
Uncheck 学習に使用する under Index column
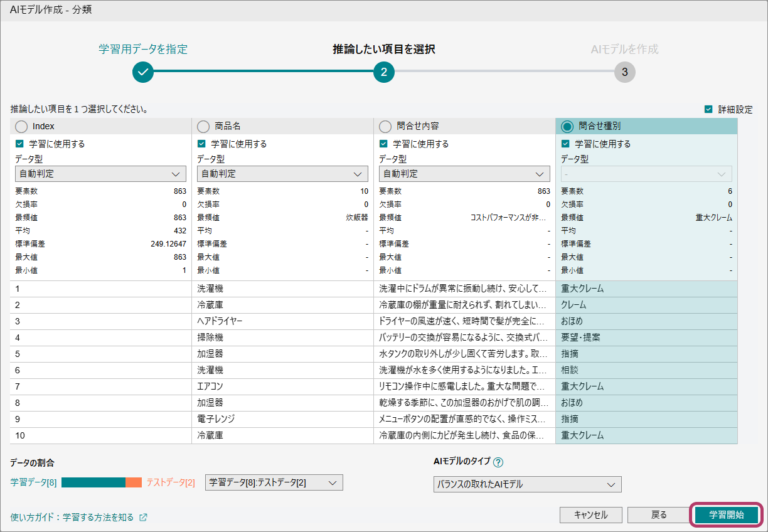(19, 144)
